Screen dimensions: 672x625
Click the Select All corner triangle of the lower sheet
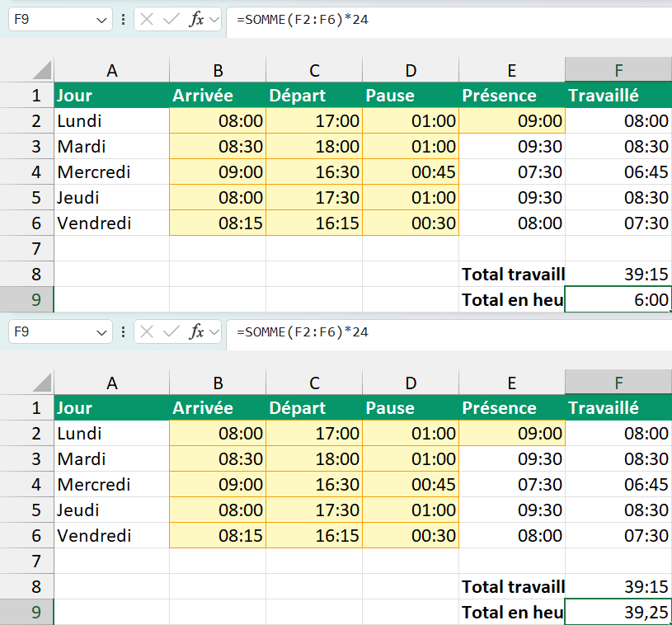pos(42,383)
